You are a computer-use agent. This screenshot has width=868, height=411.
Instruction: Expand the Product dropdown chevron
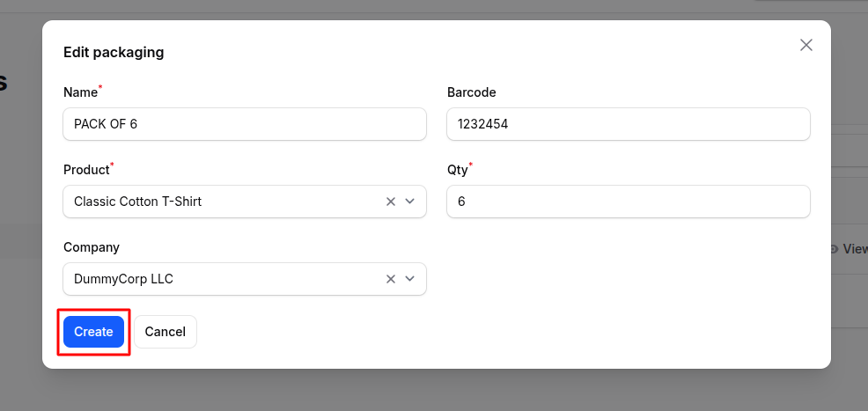409,202
